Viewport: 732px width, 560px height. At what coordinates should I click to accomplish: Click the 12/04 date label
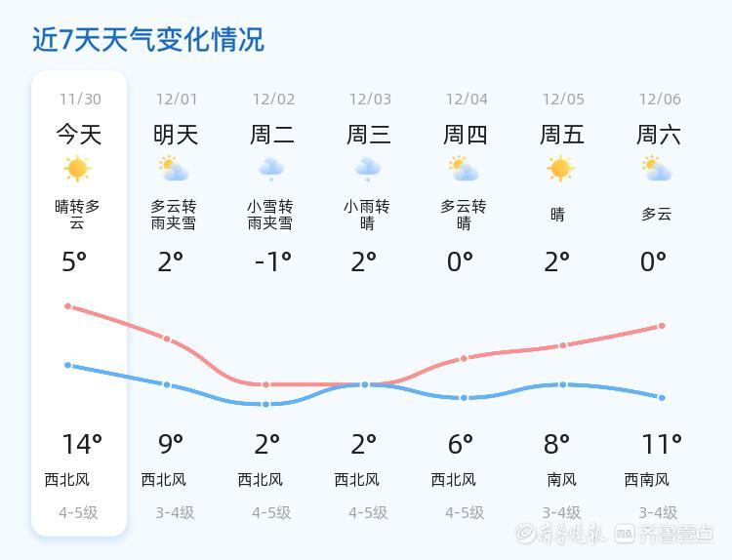pos(467,100)
